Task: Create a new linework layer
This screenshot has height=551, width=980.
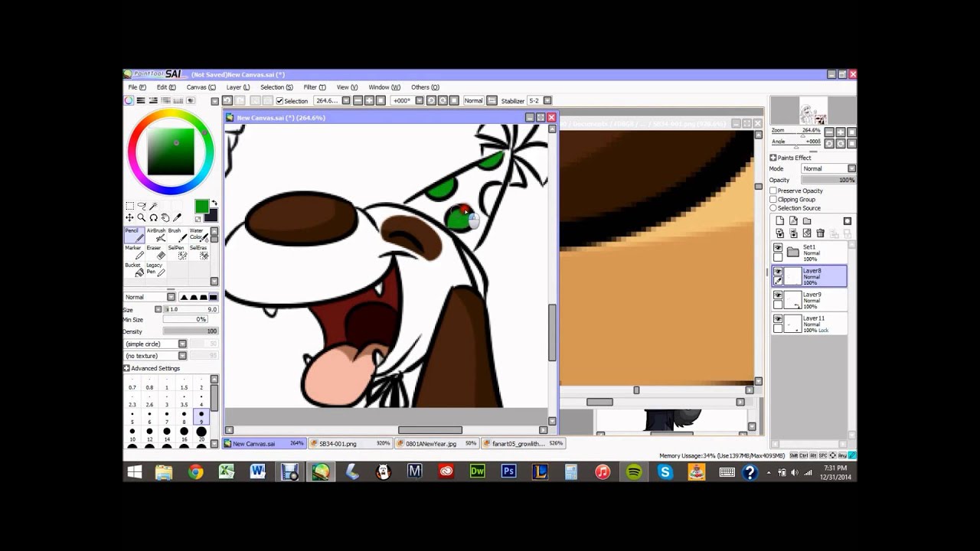Action: [793, 221]
